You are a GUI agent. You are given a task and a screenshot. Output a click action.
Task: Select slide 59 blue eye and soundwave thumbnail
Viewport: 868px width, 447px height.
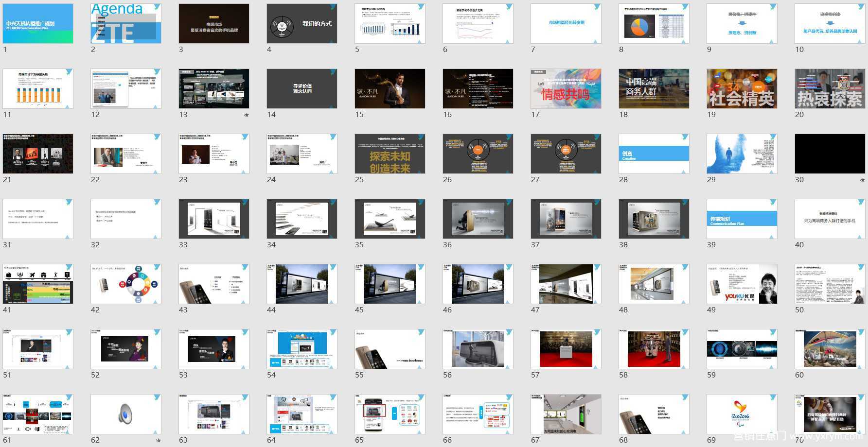[742, 349]
